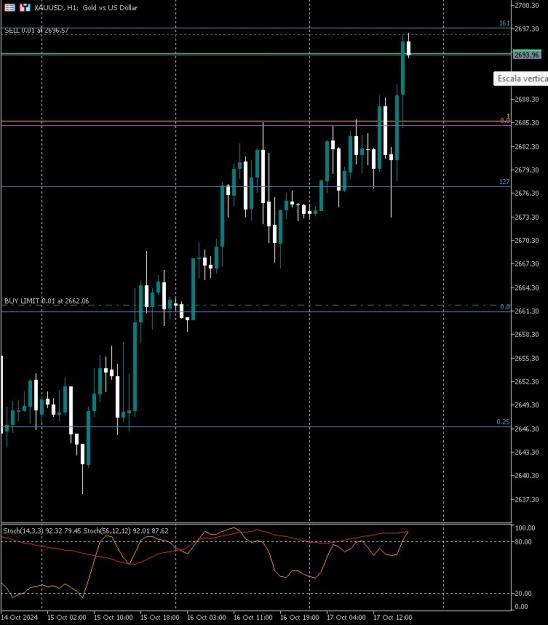The width and height of the screenshot is (548, 625).
Task: Click the 2700.30 price scale label
Action: (x=527, y=6)
